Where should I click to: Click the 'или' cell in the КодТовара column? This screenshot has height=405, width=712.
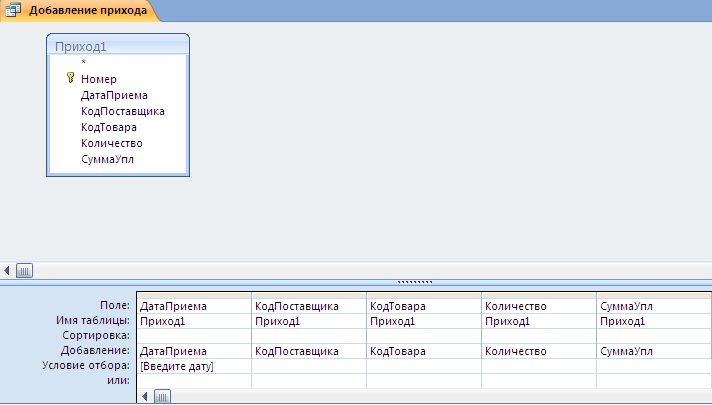pos(424,381)
